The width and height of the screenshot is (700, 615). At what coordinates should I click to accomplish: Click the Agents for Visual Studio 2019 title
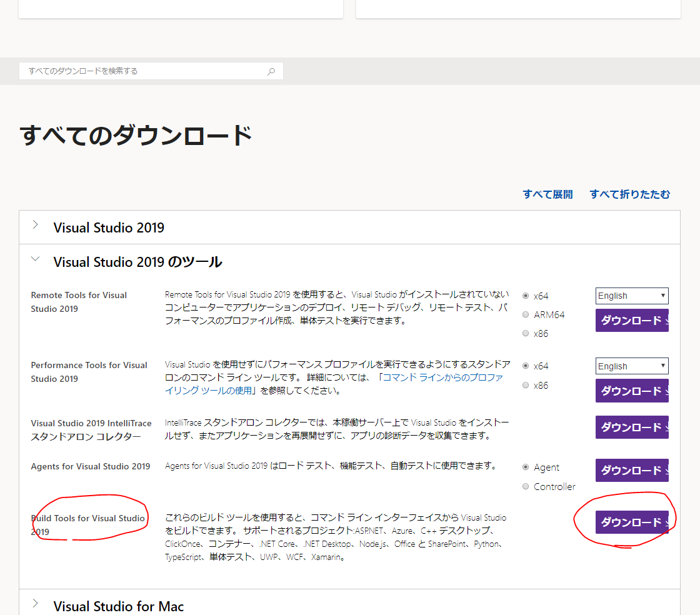point(91,466)
